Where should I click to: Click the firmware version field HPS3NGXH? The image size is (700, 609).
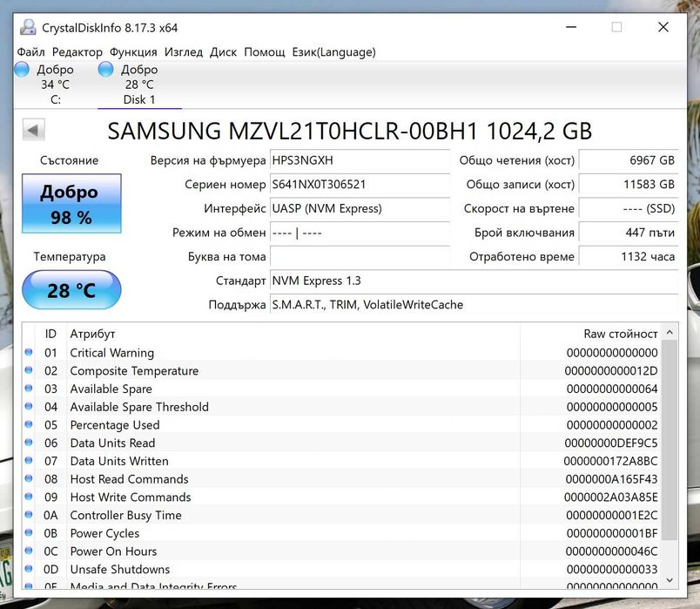[x=360, y=160]
